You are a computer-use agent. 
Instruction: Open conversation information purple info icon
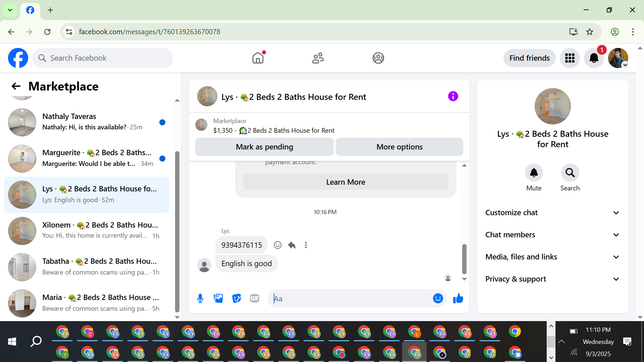click(x=453, y=97)
